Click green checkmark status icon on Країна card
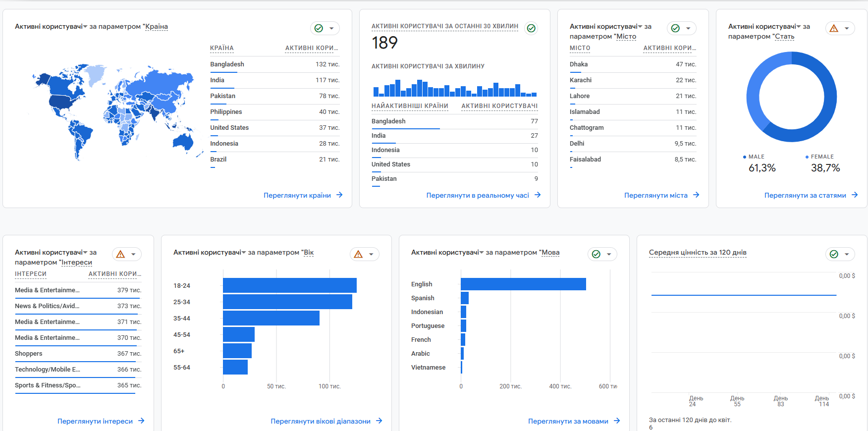Screen dimensions: 868x431 (319, 28)
